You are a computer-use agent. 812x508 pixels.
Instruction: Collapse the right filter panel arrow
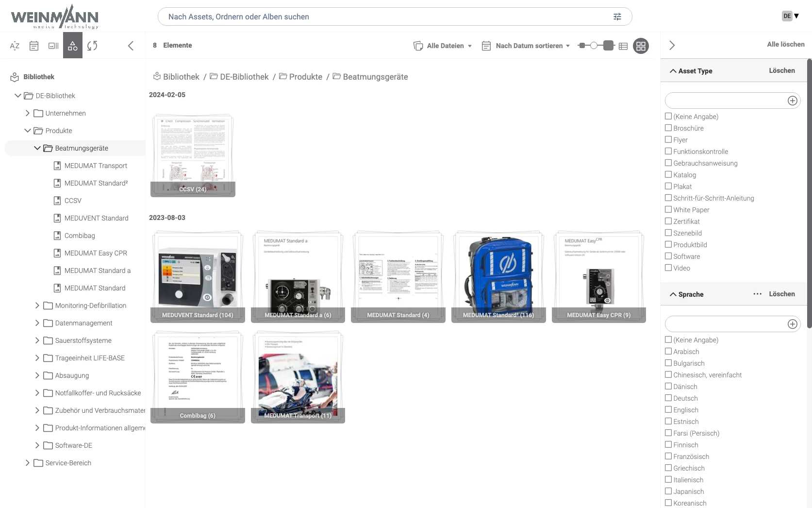[672, 45]
